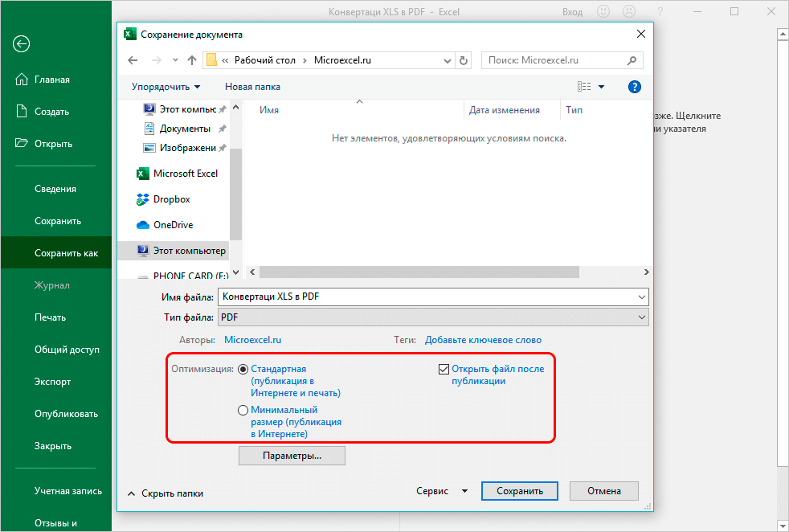Refresh the Microexcel.ru folder view
The height and width of the screenshot is (532, 789).
tap(464, 60)
